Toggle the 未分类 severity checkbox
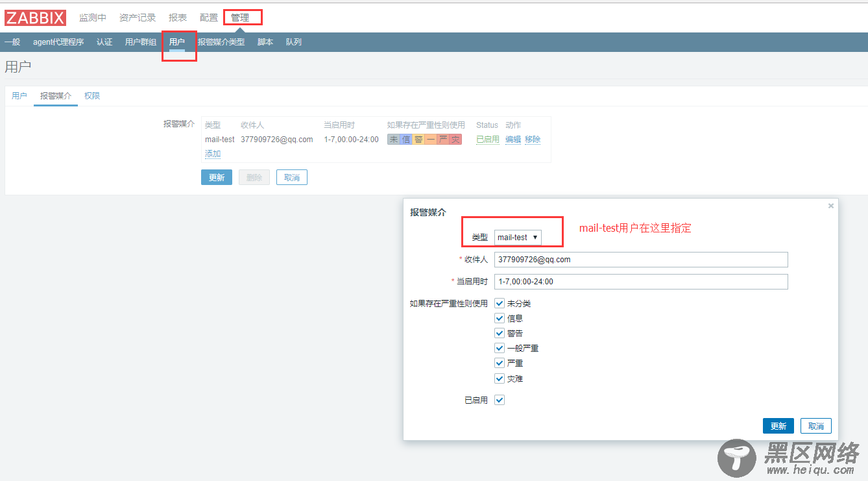The width and height of the screenshot is (868, 481). [500, 303]
